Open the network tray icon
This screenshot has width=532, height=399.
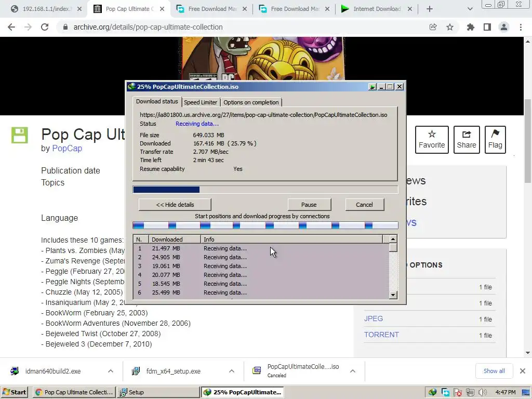click(x=470, y=393)
